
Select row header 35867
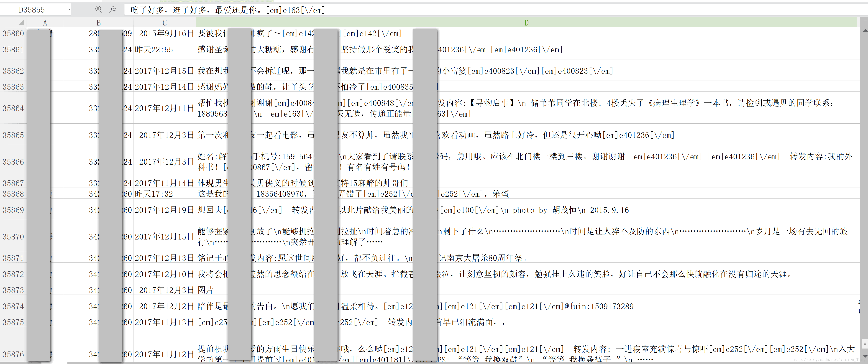(x=13, y=183)
